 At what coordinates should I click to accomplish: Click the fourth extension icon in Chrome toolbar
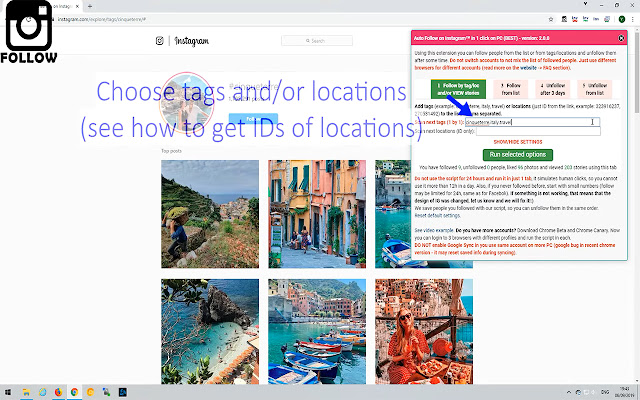(596, 19)
